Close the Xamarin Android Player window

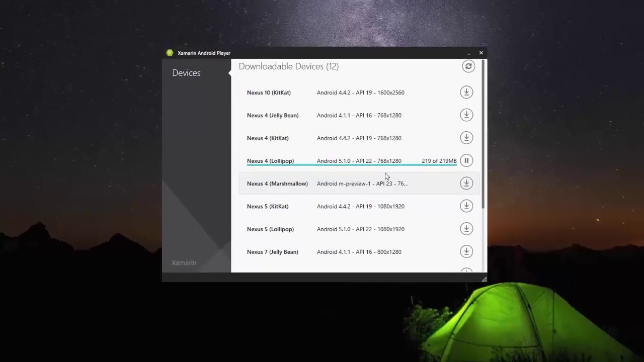(481, 53)
